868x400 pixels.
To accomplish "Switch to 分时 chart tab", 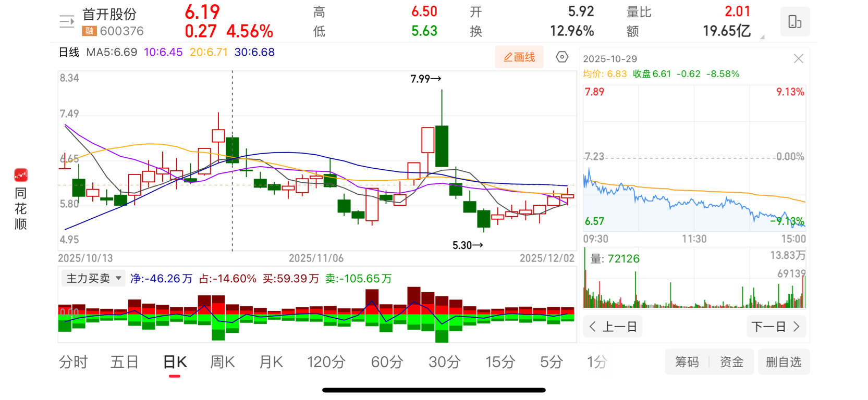I will (x=74, y=362).
